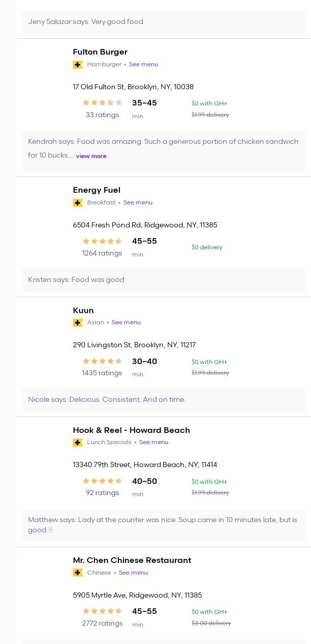Click the GH+ badge for Hook & Reel
Viewport: 311px width, 644px height.
[x=78, y=443]
